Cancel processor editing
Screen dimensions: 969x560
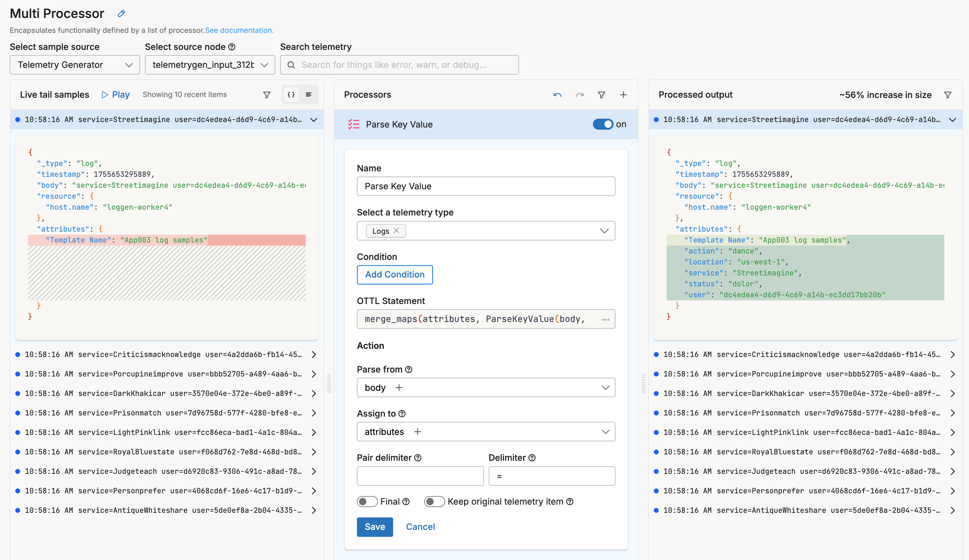pos(420,527)
